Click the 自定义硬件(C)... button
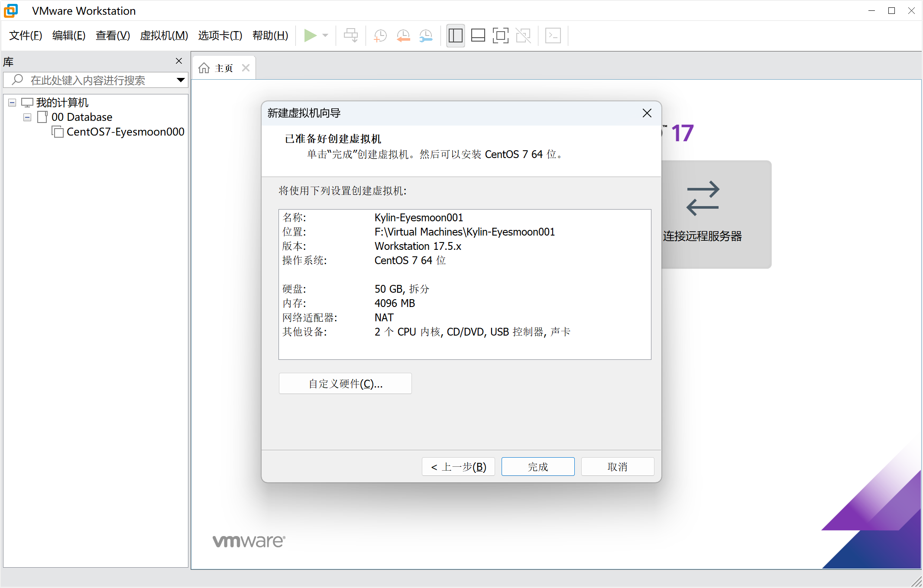 pos(345,384)
